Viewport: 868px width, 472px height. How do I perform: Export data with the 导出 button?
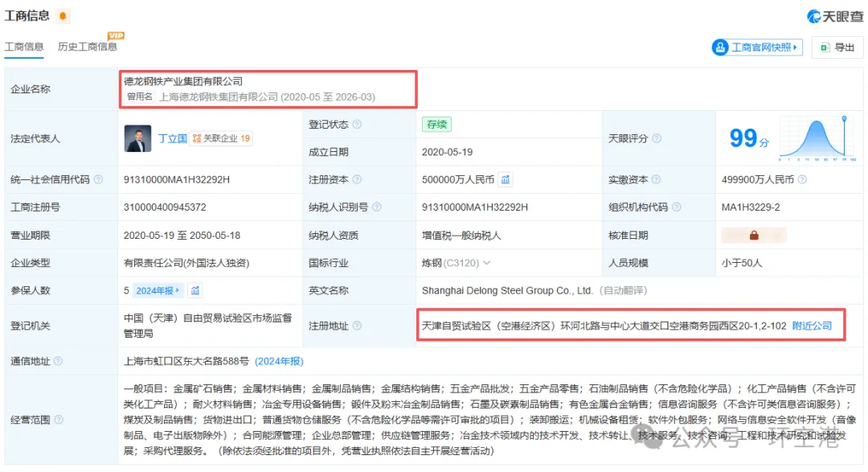837,47
